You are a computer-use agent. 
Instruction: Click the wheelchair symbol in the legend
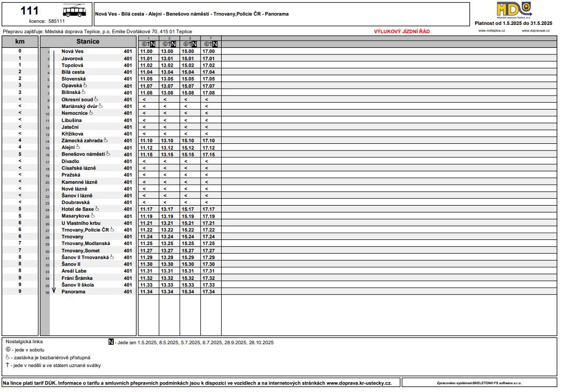[8, 357]
